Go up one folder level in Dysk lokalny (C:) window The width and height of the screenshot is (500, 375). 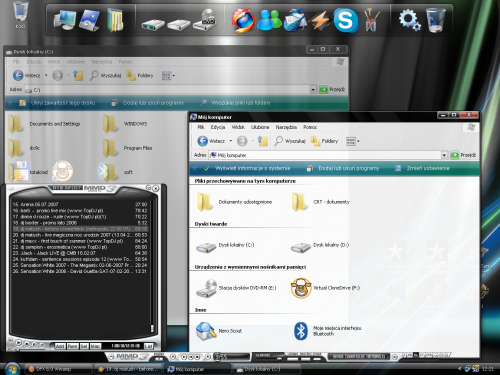[78, 75]
